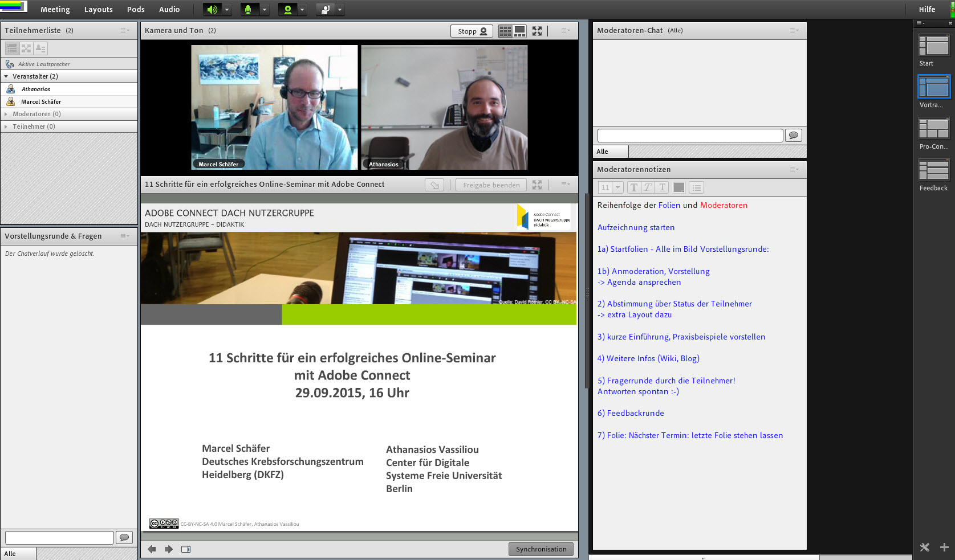Viewport: 955px width, 560px height.
Task: Switch attendee list to breakout room view
Action: pos(26,48)
